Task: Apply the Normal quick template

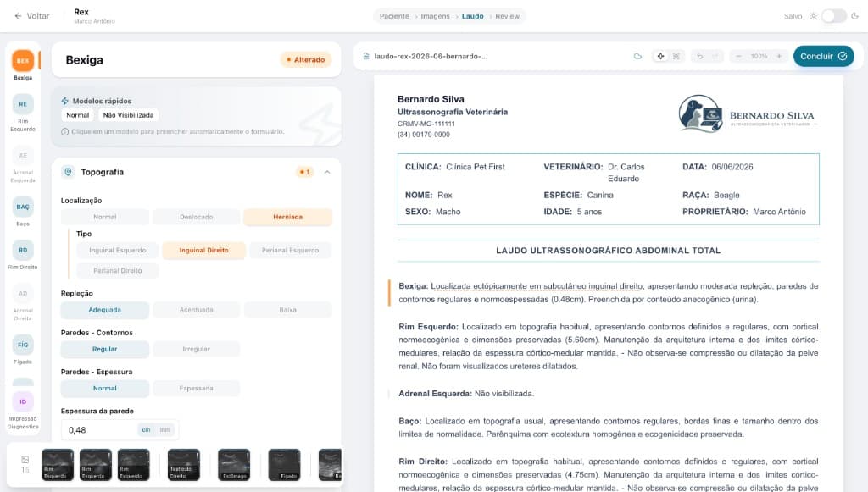Action: click(77, 115)
